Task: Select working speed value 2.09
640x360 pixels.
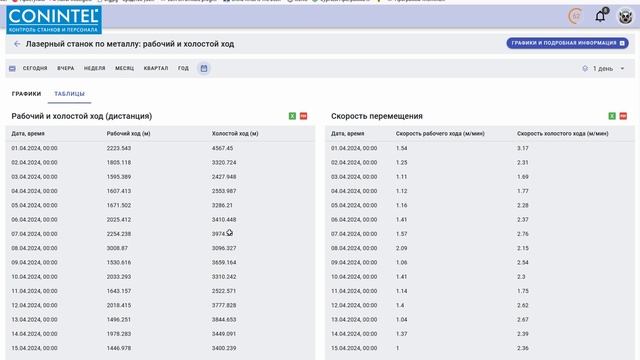Action: [x=401, y=248]
